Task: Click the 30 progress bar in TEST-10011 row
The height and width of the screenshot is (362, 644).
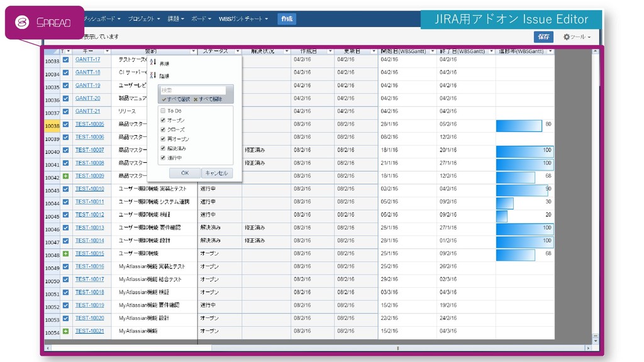Action: tap(505, 203)
